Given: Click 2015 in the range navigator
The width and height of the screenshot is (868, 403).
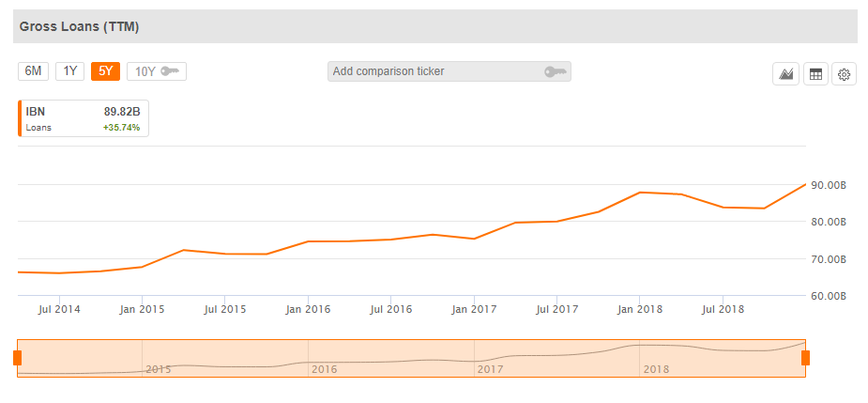Looking at the screenshot, I should (160, 369).
